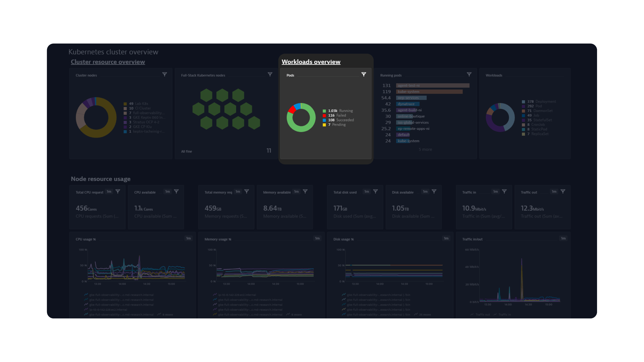The height and width of the screenshot is (362, 644).
Task: Click yellow Pending color swatch in Pods legend
Action: pyautogui.click(x=324, y=125)
